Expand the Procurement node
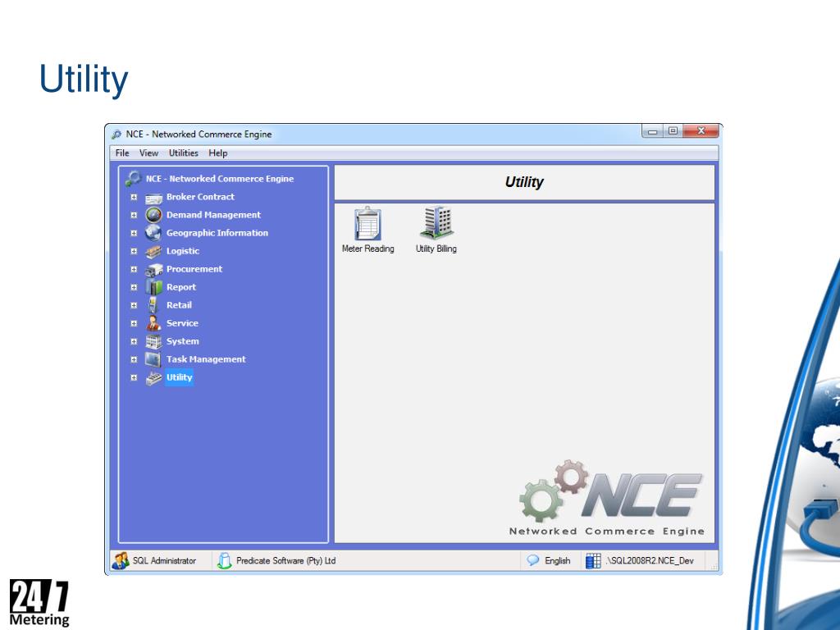840x630 pixels. click(x=134, y=269)
